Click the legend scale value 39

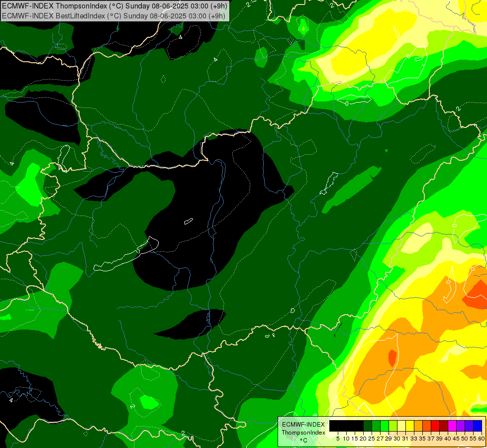(439, 439)
